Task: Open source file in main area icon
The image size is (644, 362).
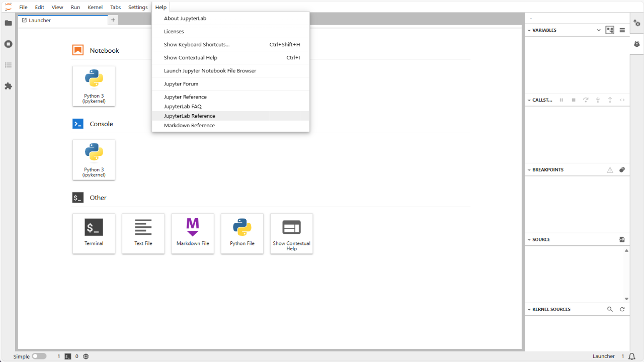Action: coord(622,240)
